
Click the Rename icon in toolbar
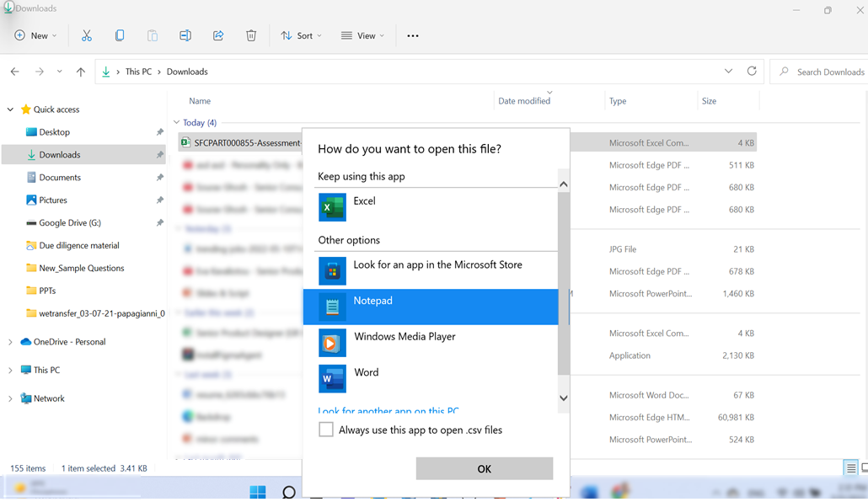point(185,35)
